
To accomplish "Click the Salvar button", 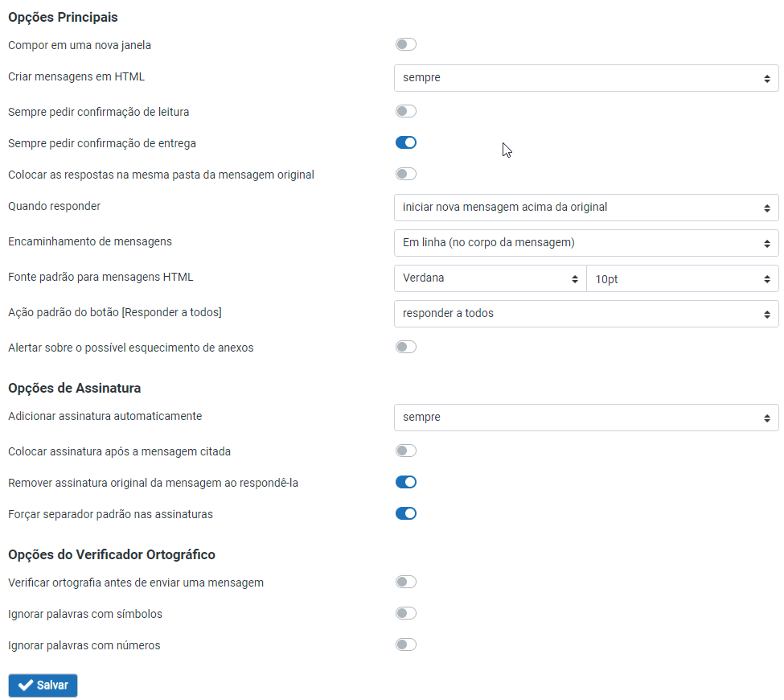I will [43, 686].
